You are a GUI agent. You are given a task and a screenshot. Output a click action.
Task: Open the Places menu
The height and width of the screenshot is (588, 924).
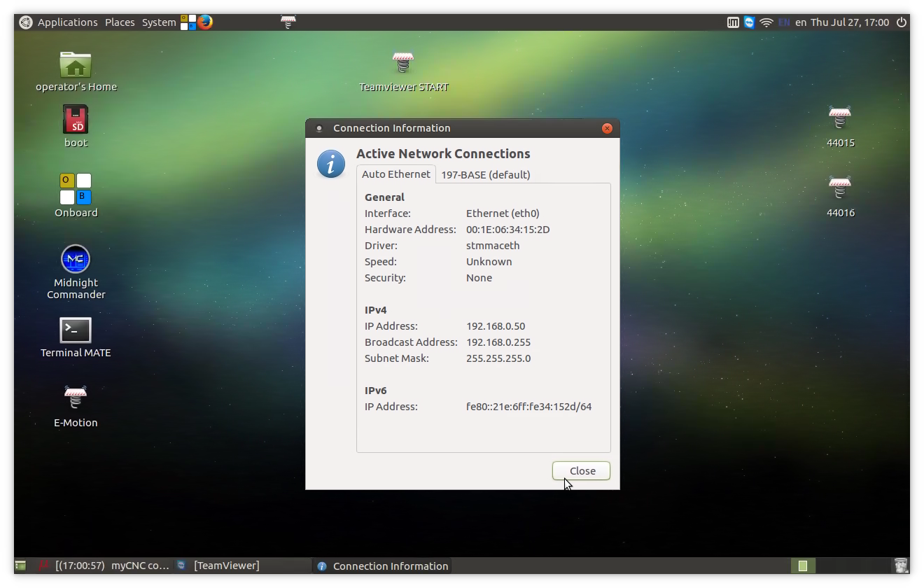(x=120, y=22)
